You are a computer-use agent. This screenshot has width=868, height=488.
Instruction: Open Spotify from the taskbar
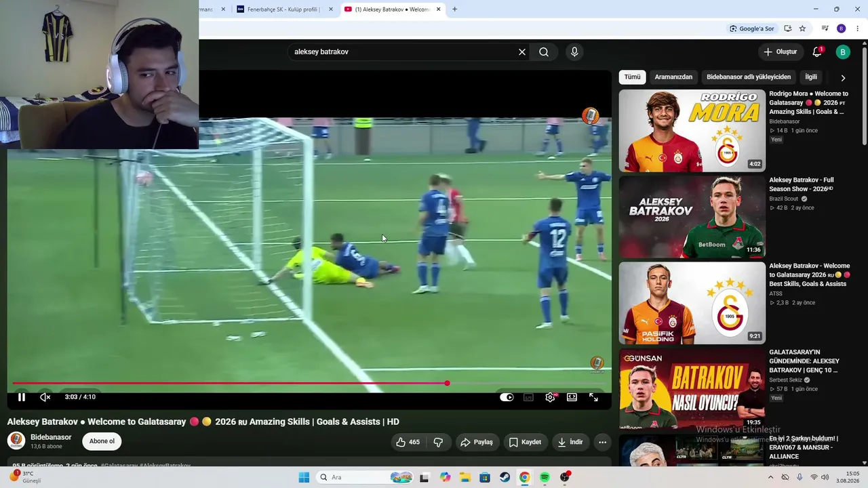click(545, 477)
